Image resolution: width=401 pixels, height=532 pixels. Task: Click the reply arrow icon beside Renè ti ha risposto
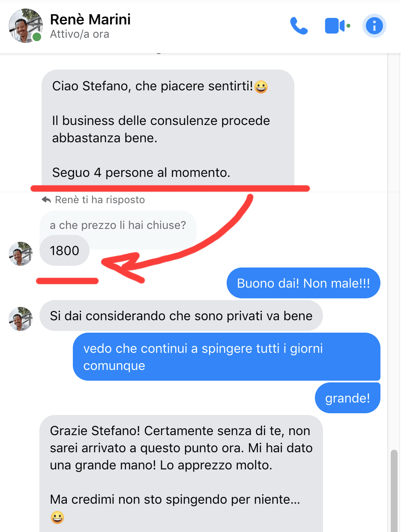click(x=46, y=200)
